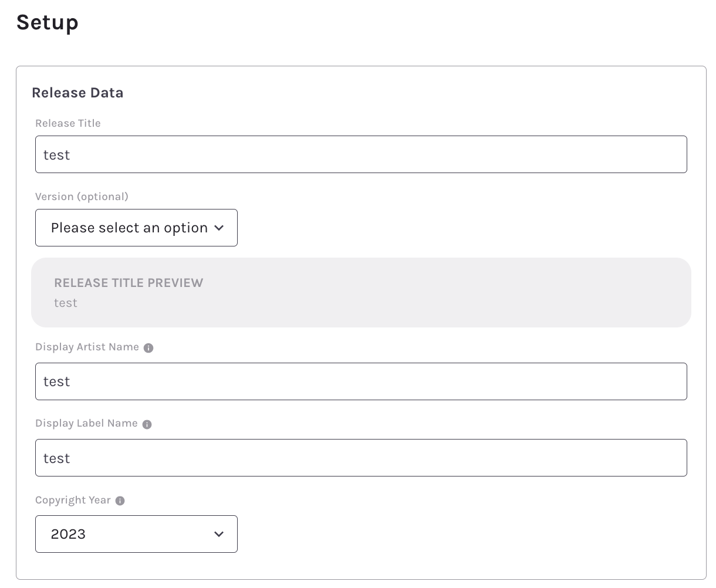Screen dimensions: 716x588
Task: Click the info icon beside Display Artist Name
Action: [x=148, y=348]
